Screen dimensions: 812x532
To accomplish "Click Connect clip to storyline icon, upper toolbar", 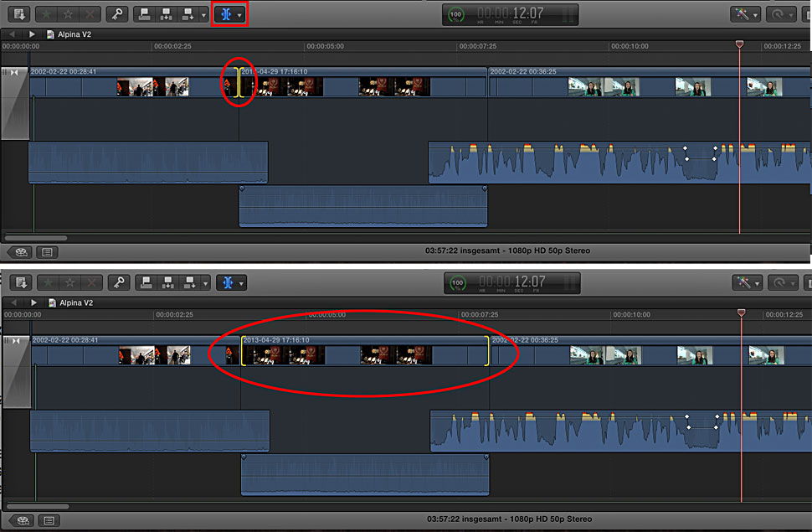I will (145, 14).
